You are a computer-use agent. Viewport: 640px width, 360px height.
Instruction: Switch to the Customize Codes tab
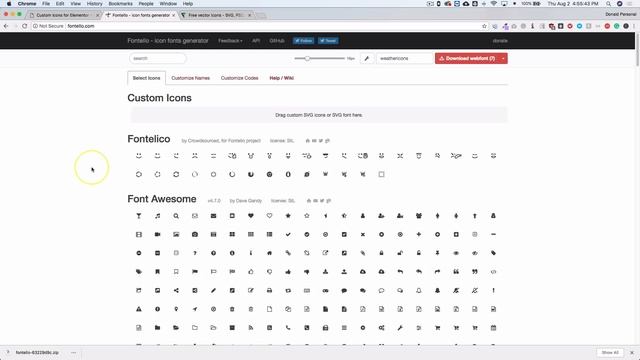point(240,78)
